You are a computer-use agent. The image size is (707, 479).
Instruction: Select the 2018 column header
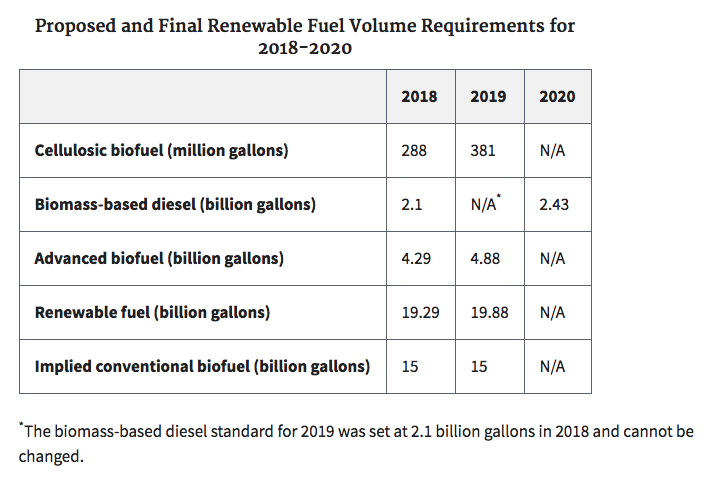(x=419, y=97)
